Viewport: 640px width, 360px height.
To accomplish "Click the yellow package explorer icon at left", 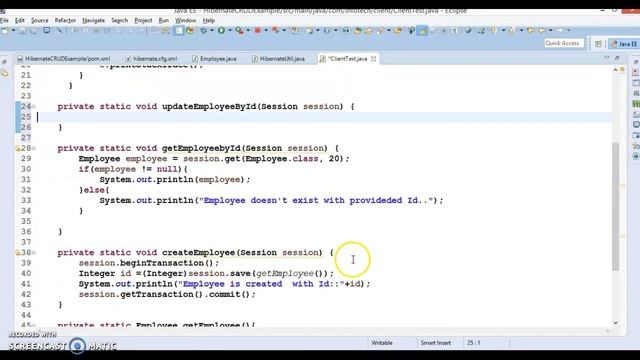I will 4,73.
